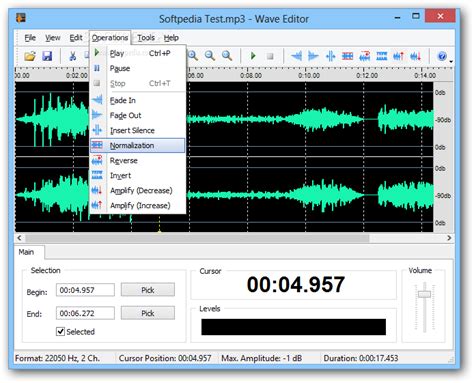Click 'Max. Amplitude: -1 dB' in status bar
Screen dimensions: 474x383
click(262, 358)
